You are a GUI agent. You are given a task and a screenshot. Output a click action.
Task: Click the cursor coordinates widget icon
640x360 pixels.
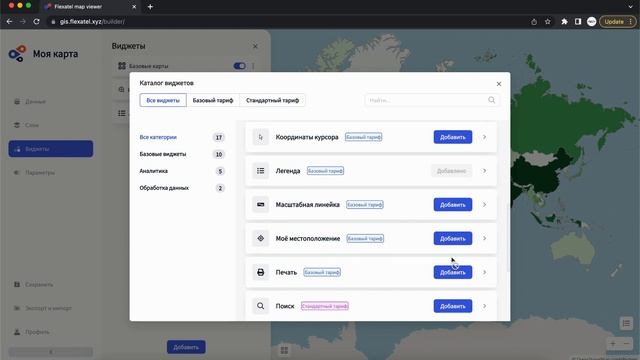point(260,137)
